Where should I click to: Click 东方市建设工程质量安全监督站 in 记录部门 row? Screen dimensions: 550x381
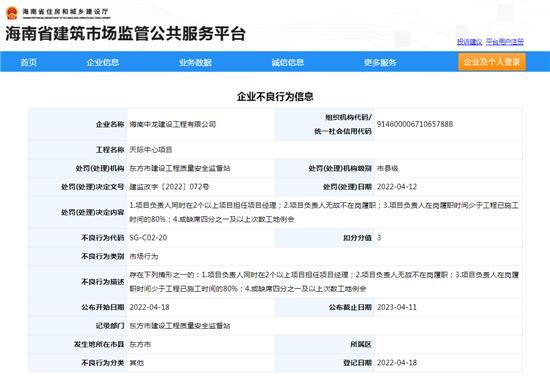[180, 326]
